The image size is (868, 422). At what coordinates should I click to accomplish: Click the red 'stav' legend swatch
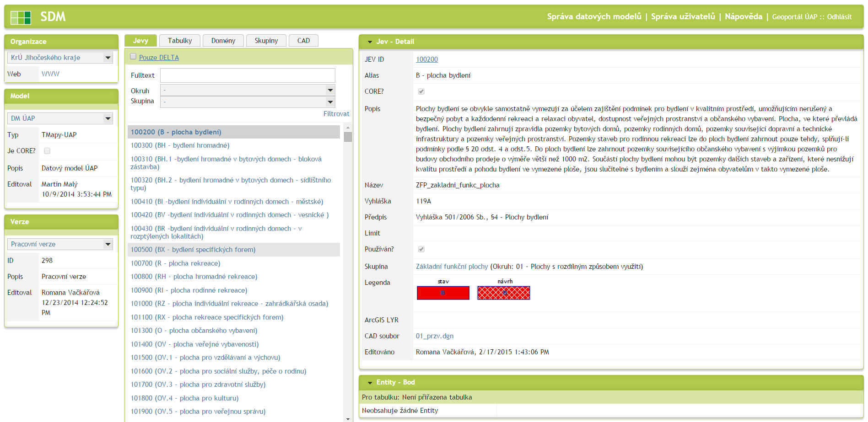(x=443, y=293)
